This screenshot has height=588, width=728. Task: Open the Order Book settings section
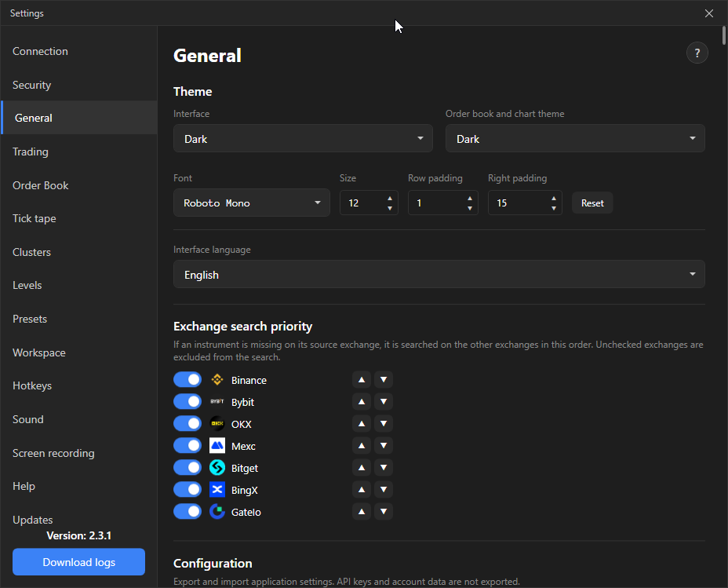point(40,185)
